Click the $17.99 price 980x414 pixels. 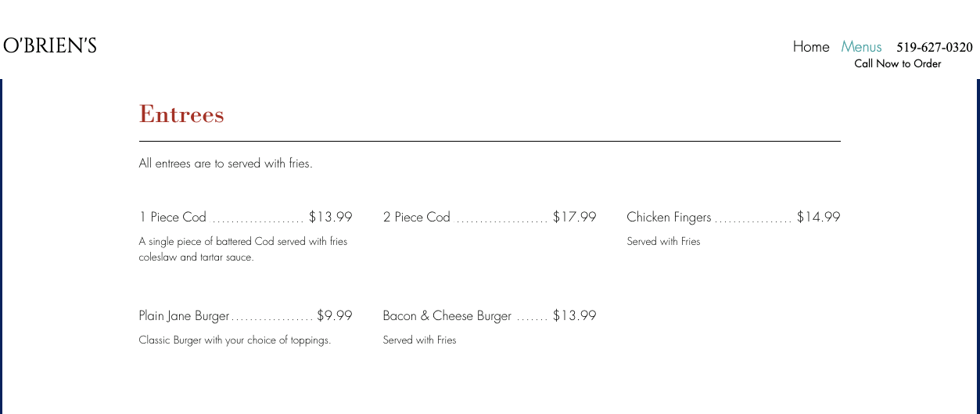click(574, 218)
